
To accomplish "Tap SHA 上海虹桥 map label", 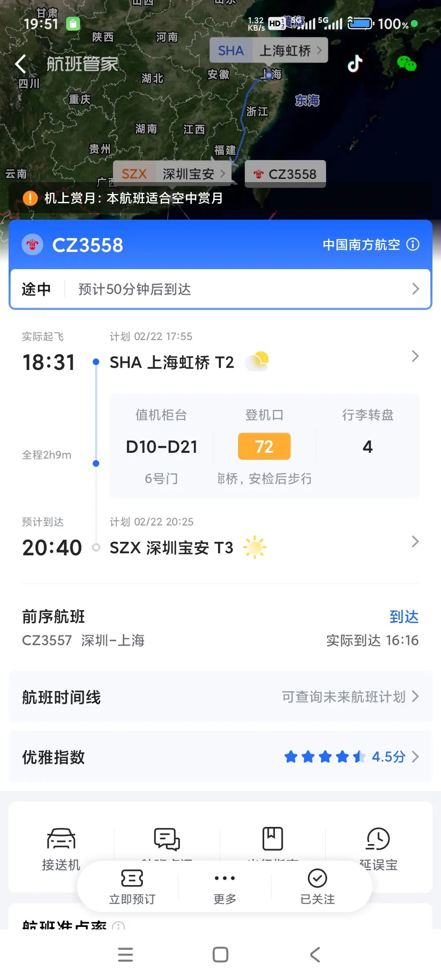I will [269, 51].
